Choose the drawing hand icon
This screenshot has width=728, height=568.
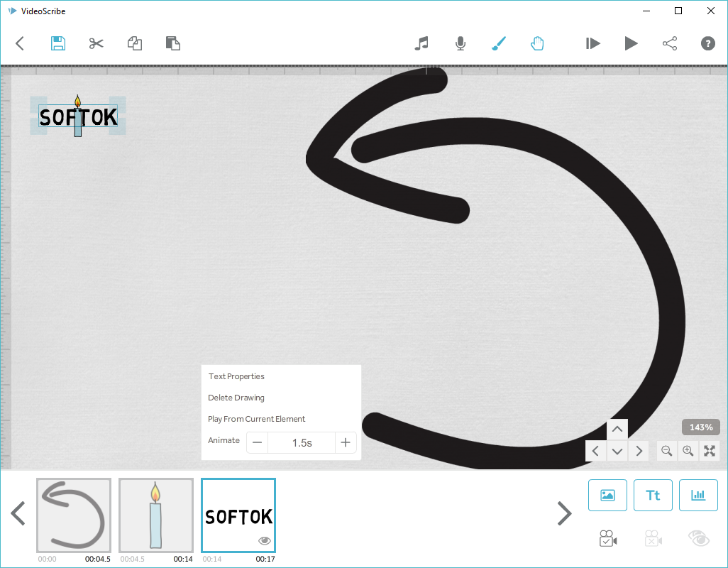pos(537,43)
